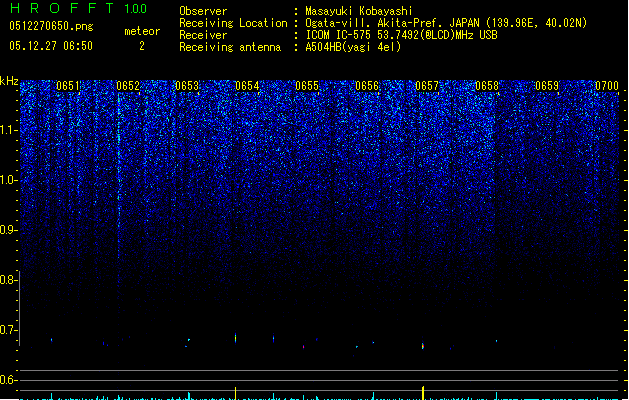Click the 0658 time marker
Screen dimensions: 629x400
[x=487, y=86]
